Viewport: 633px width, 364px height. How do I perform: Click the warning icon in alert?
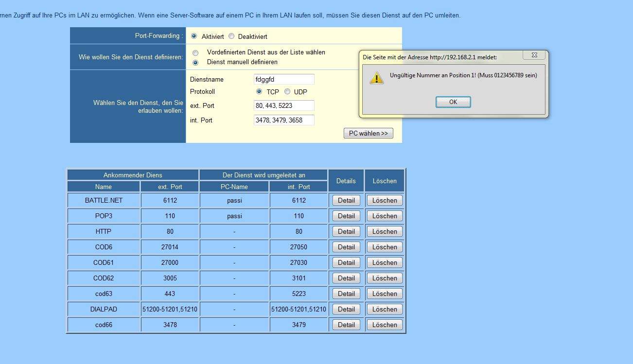(377, 78)
